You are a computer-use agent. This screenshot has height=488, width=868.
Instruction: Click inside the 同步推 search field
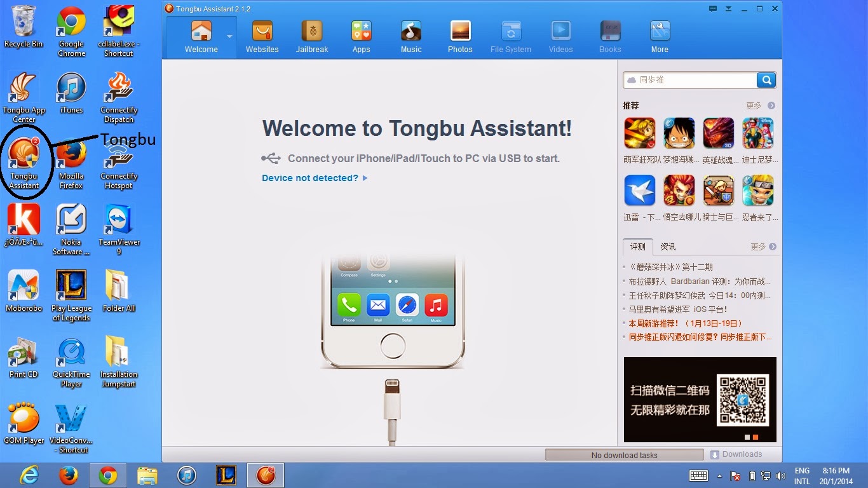pyautogui.click(x=690, y=80)
